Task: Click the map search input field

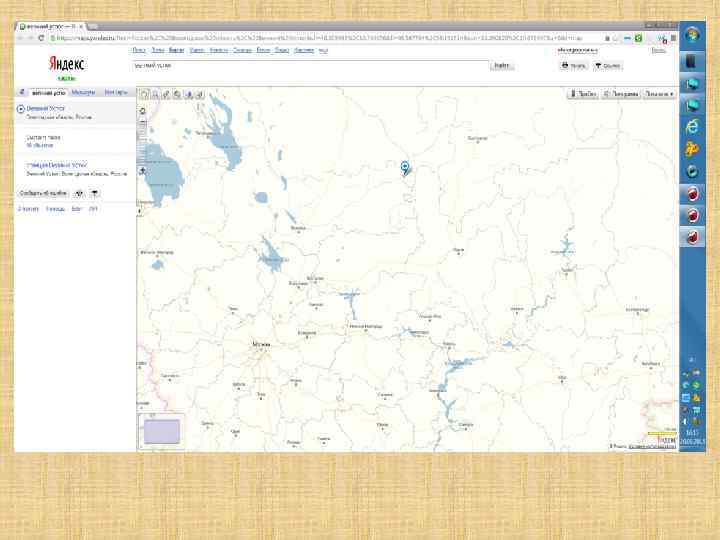Action: (310, 66)
